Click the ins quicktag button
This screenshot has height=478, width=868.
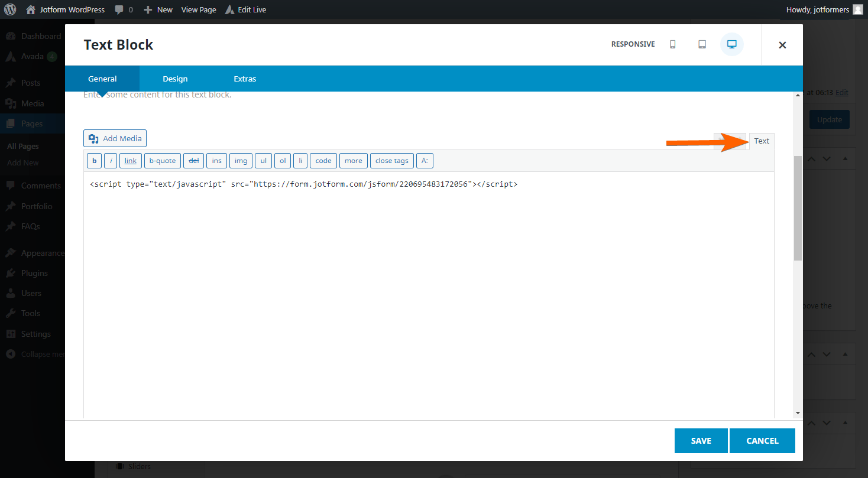(x=217, y=161)
